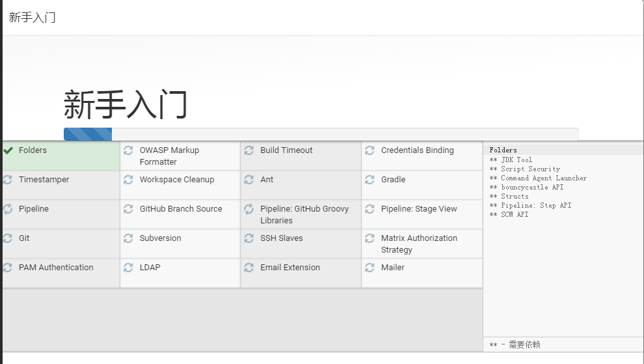
Task: Select the LDAP plugin label
Action: [150, 267]
